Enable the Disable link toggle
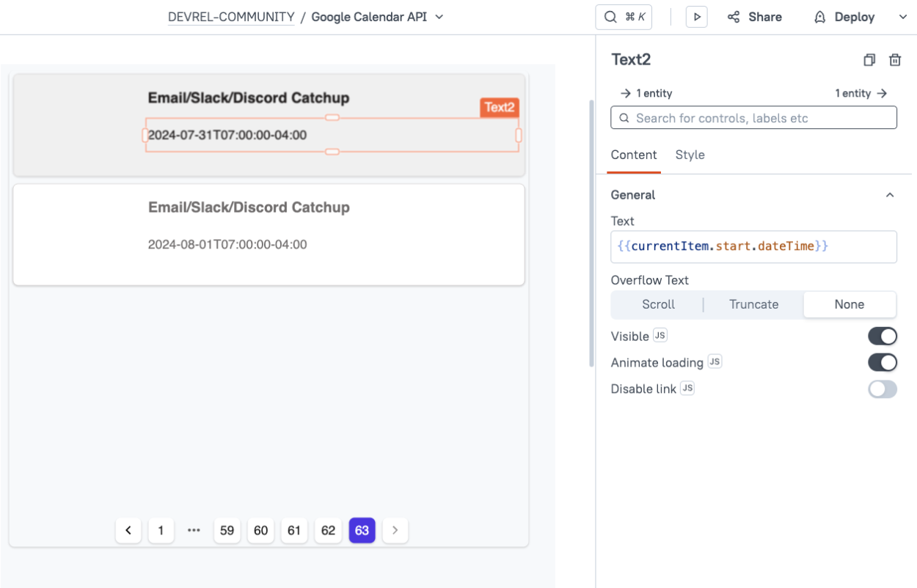Screen dimensions: 917x588 tap(883, 389)
